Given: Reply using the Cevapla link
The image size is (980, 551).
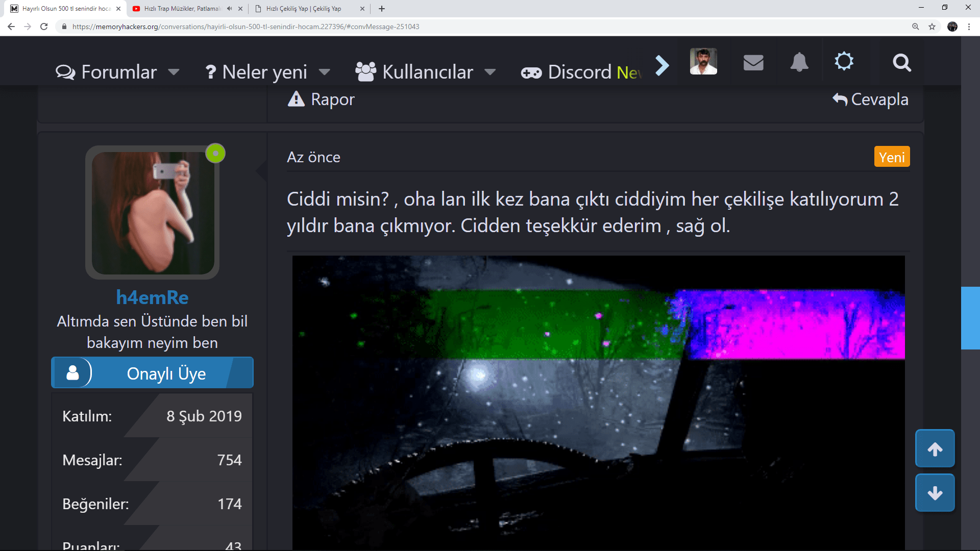Looking at the screenshot, I should click(x=870, y=99).
